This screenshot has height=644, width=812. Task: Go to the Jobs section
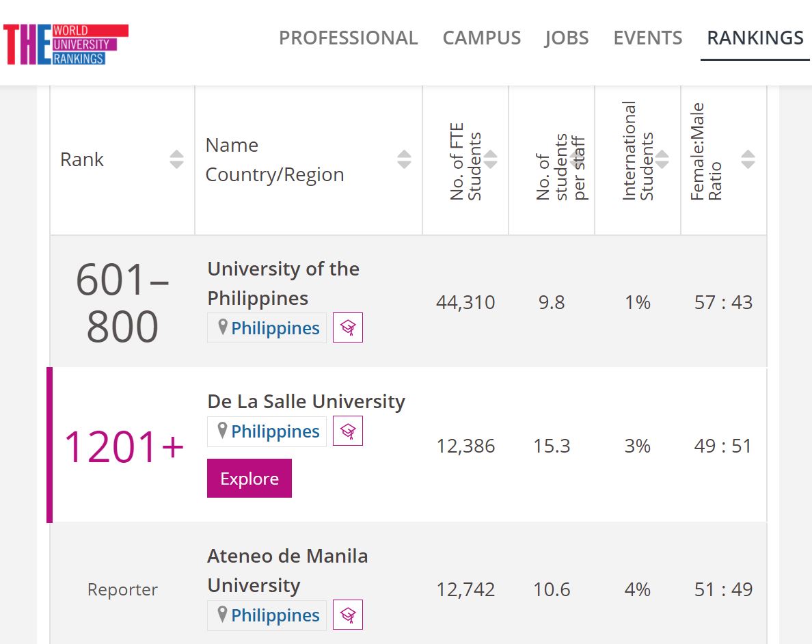[x=567, y=38]
